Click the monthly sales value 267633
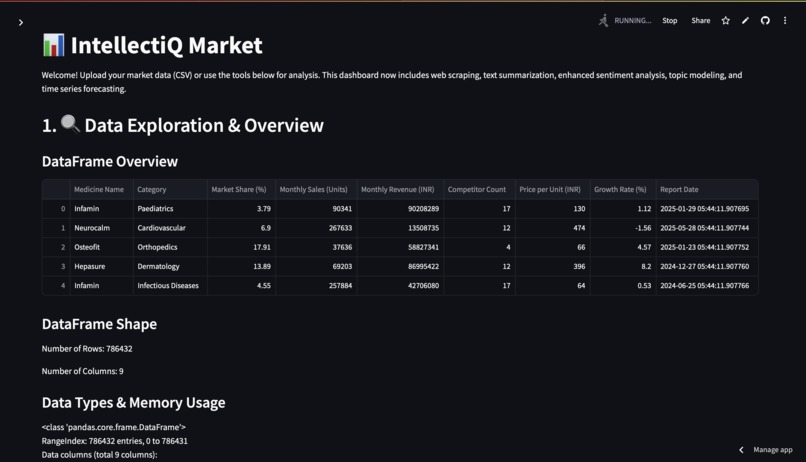 click(x=316, y=228)
